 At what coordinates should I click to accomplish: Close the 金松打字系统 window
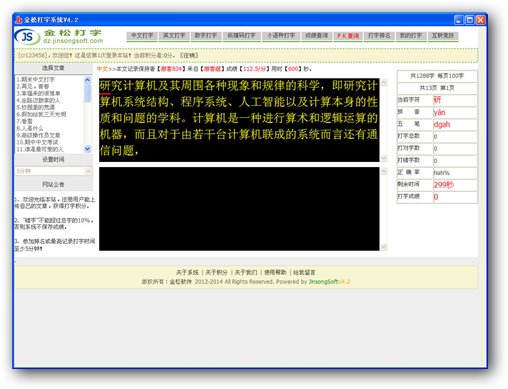coord(480,20)
